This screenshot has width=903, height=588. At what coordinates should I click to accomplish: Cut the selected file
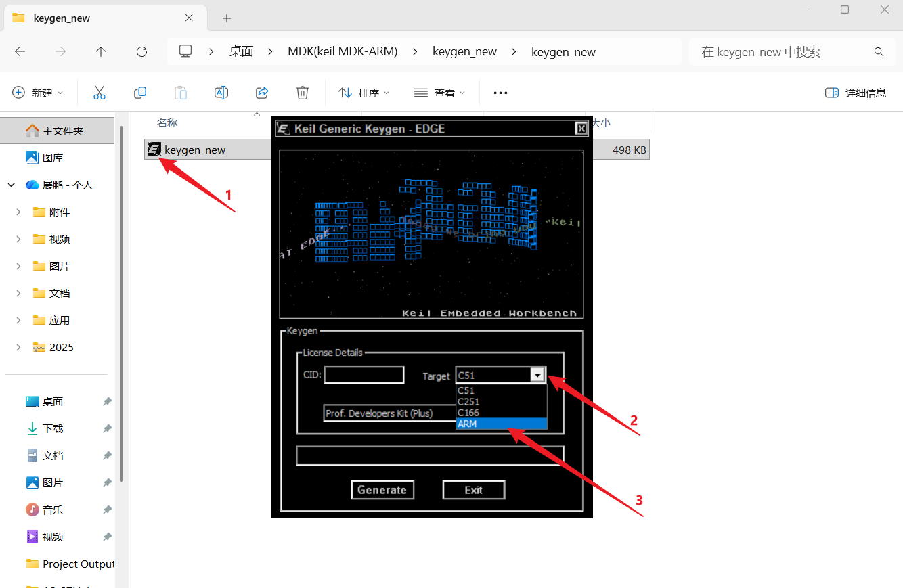click(x=100, y=93)
